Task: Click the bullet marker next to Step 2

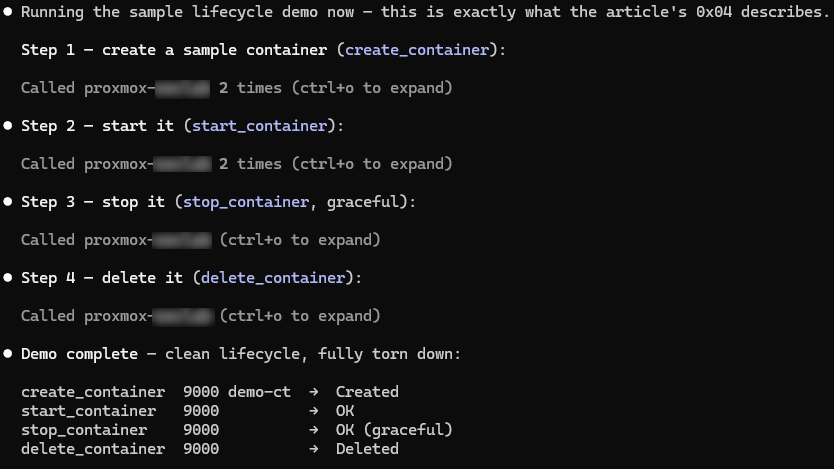Action: tap(8, 126)
